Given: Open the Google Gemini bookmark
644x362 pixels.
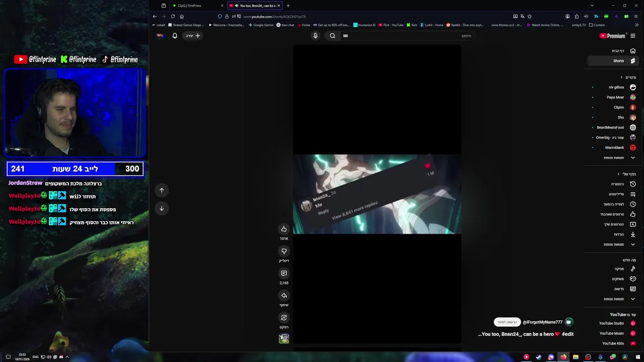Looking at the screenshot, I should [x=261, y=25].
